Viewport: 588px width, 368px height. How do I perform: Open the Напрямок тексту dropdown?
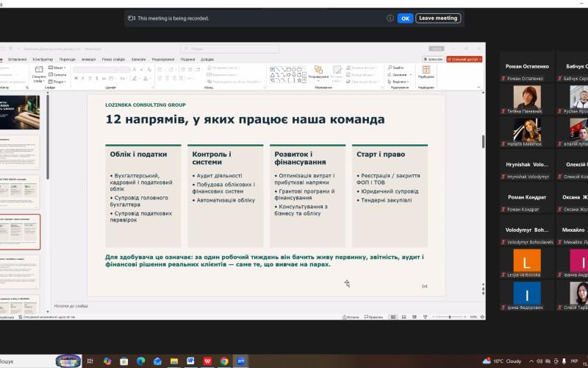tap(224, 68)
